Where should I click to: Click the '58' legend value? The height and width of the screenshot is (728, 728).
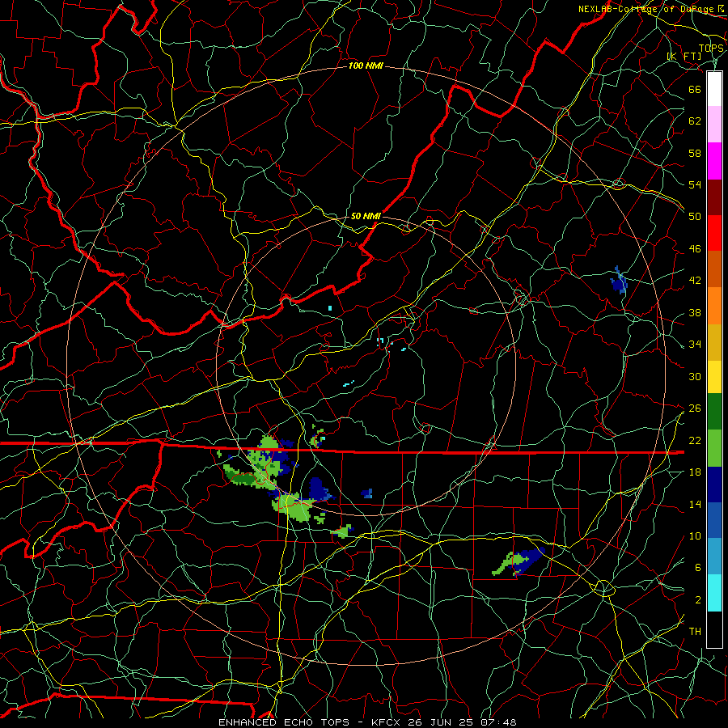pyautogui.click(x=695, y=153)
